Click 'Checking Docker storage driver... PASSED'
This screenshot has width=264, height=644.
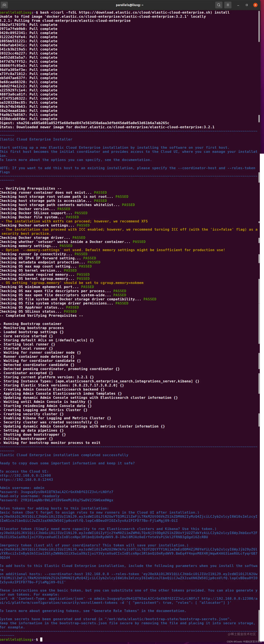point(43,238)
